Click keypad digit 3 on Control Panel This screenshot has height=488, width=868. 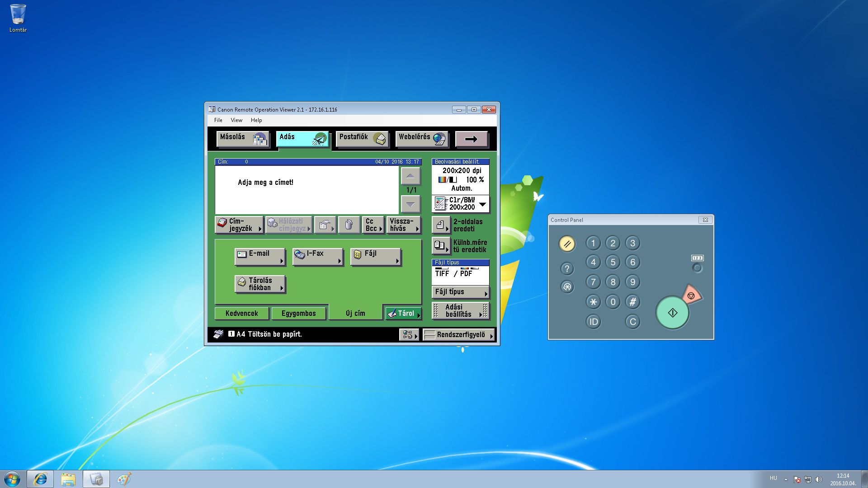coord(632,243)
